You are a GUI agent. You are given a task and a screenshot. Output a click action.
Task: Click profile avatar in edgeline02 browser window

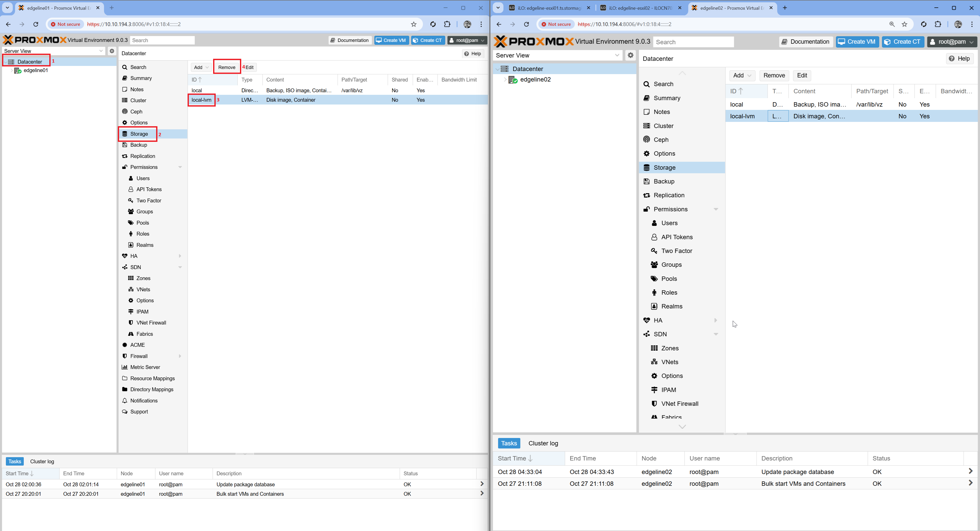pyautogui.click(x=958, y=24)
